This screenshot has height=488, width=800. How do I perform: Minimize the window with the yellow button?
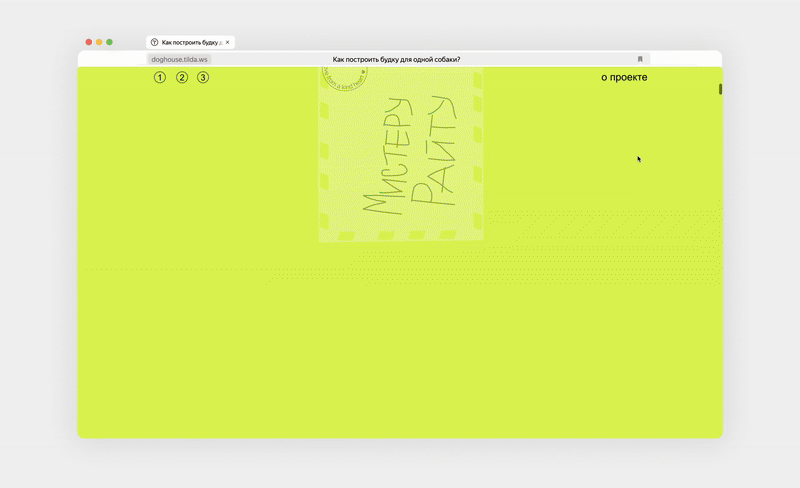coord(99,42)
